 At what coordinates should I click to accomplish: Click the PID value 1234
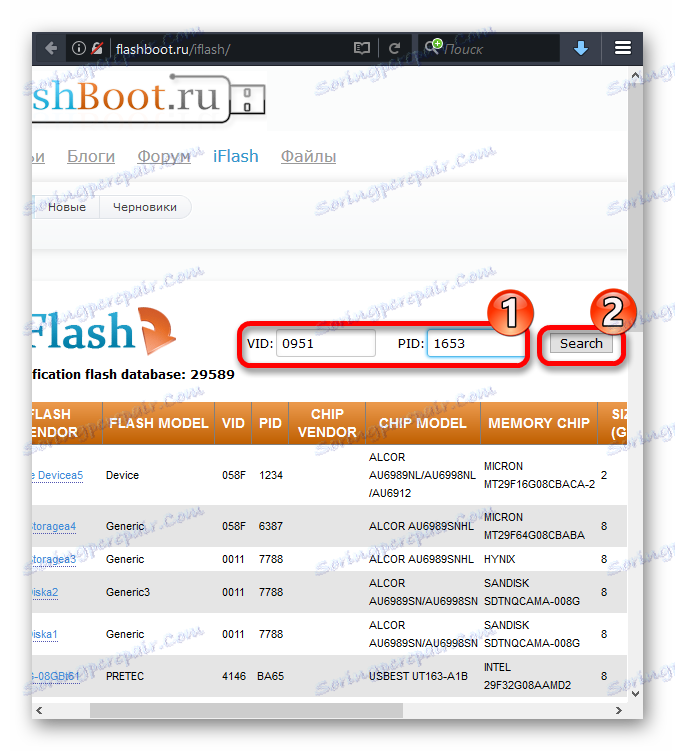[x=271, y=475]
